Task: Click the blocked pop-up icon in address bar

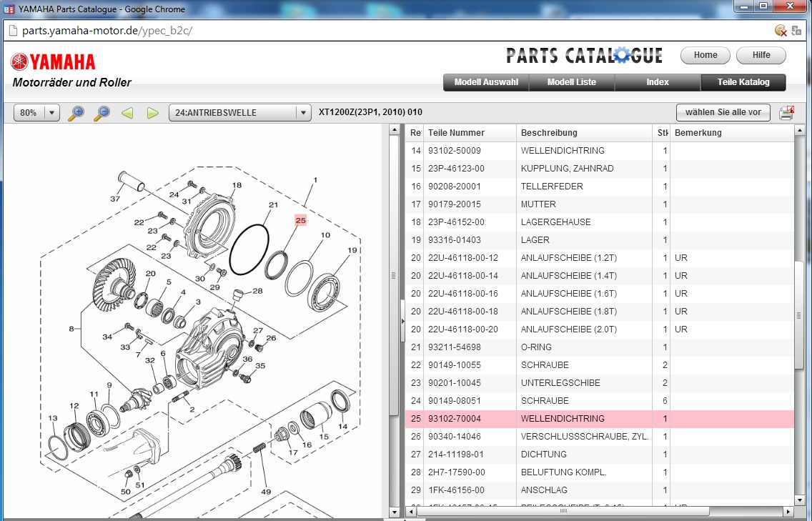Action: click(781, 31)
